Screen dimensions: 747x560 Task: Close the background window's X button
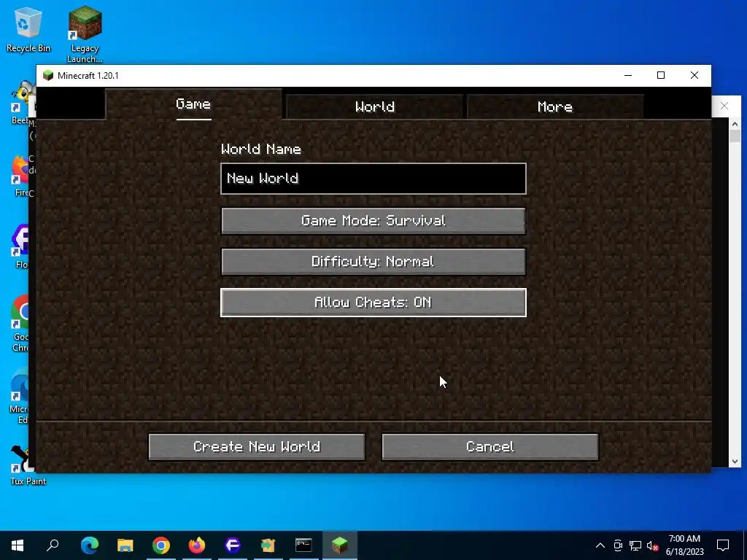[724, 106]
